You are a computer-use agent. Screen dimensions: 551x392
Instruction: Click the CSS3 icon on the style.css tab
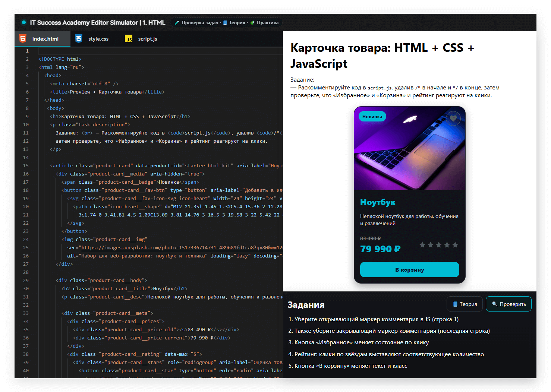[79, 39]
